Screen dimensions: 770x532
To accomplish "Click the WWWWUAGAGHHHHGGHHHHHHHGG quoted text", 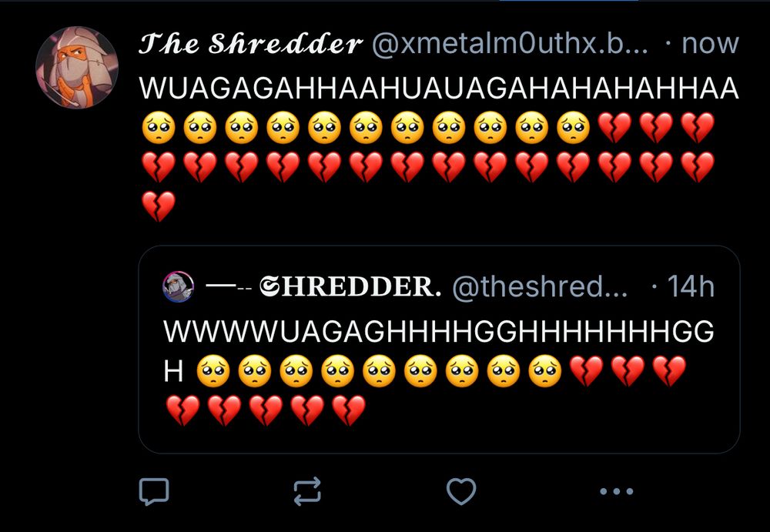I will (439, 332).
